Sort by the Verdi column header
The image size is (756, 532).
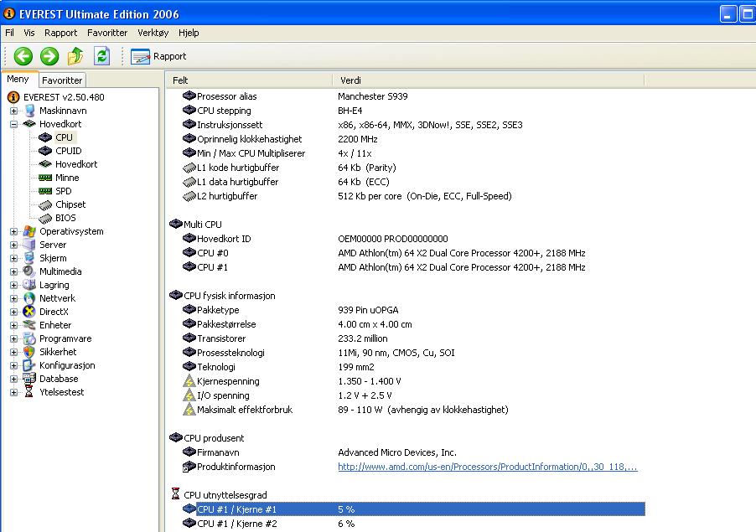(488, 80)
